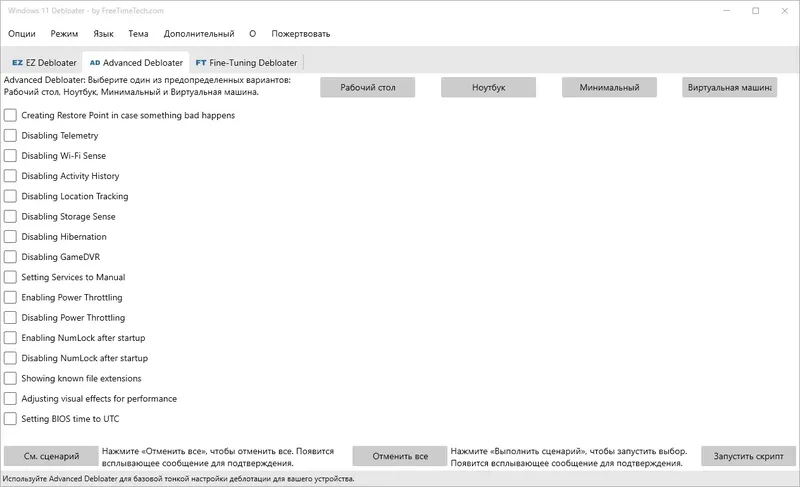
Task: Maximize the Windows 11 Debloater window
Action: point(756,11)
